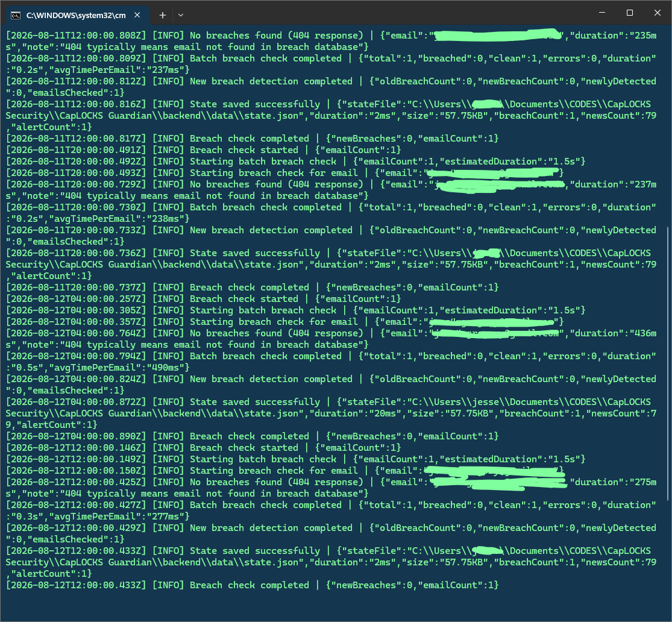672x622 pixels.
Task: Click the last line's "Breach check completed" message
Action: 250,585
